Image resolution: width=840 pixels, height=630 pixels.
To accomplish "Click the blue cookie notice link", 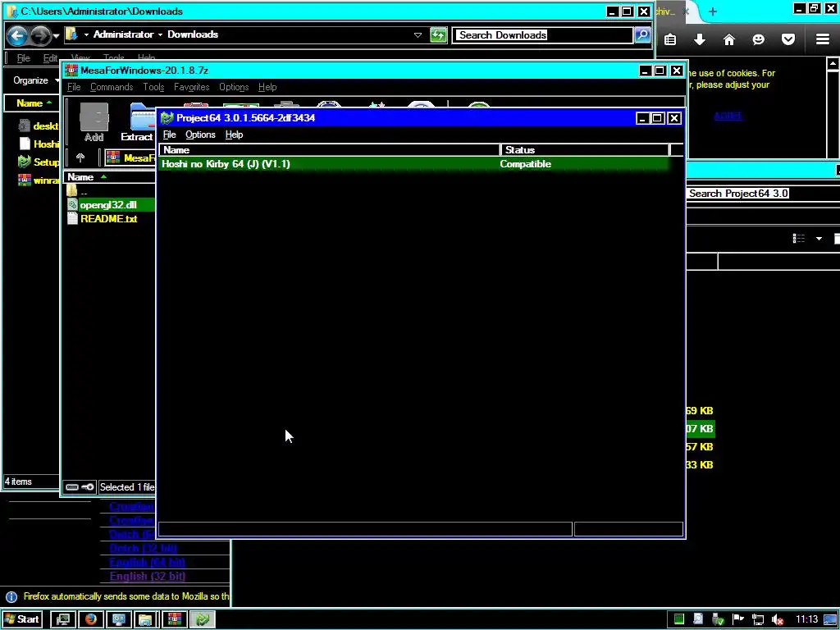I will coord(728,116).
